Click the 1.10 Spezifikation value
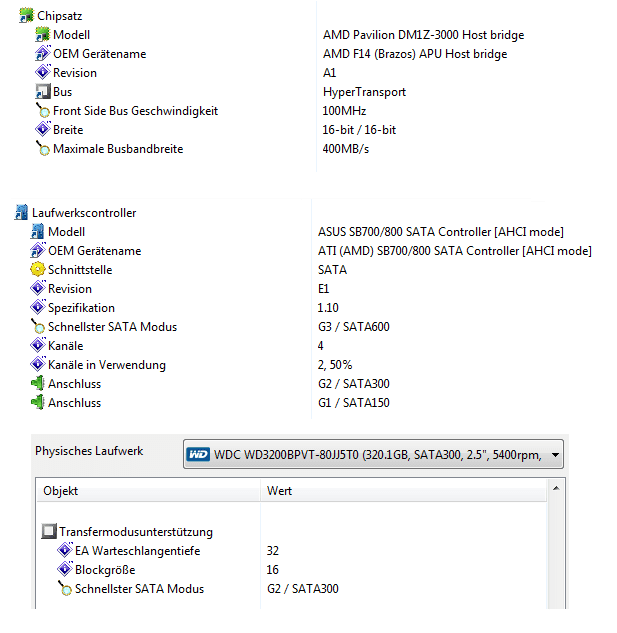617x633 pixels. tap(328, 308)
